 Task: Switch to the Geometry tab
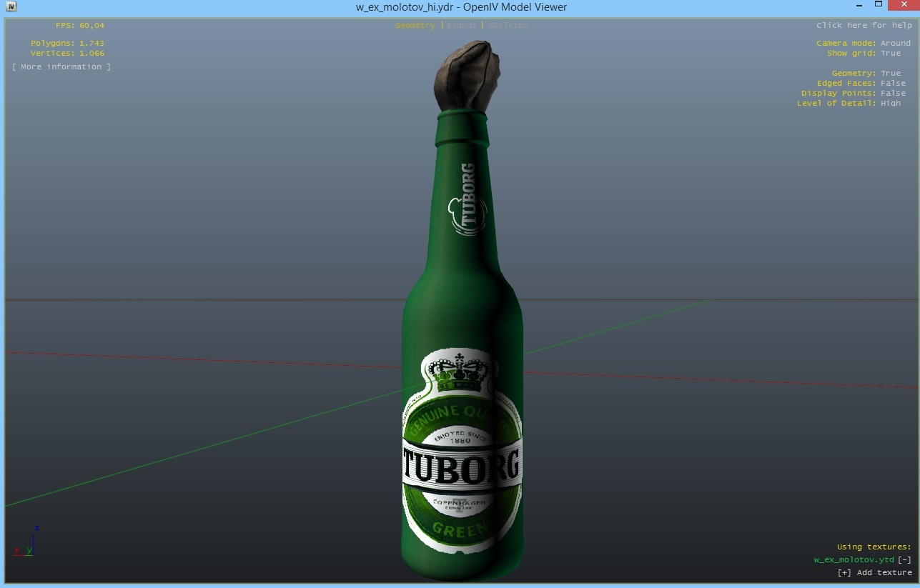[x=415, y=25]
